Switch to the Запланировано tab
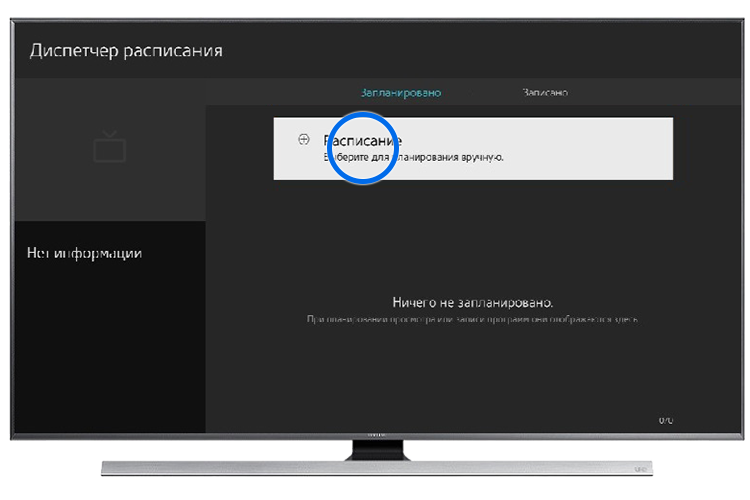The image size is (750, 500). coord(400,93)
